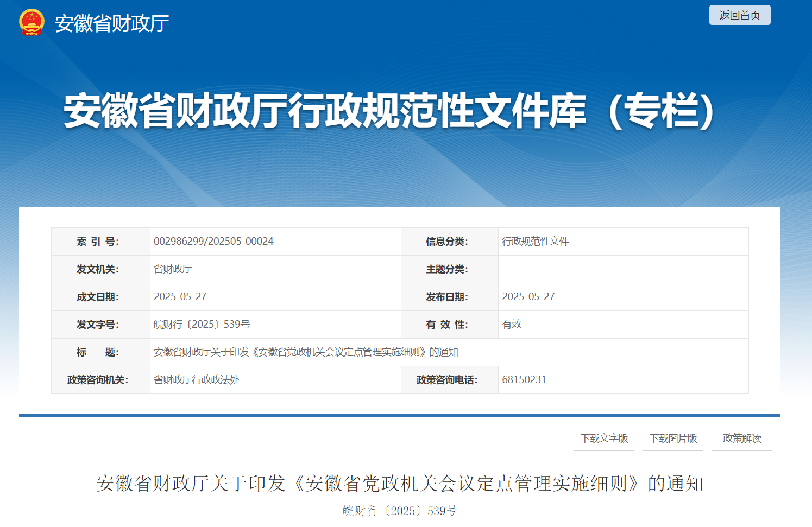Select 2025-05-27 next to 成文日期
812x527 pixels.
coord(180,297)
